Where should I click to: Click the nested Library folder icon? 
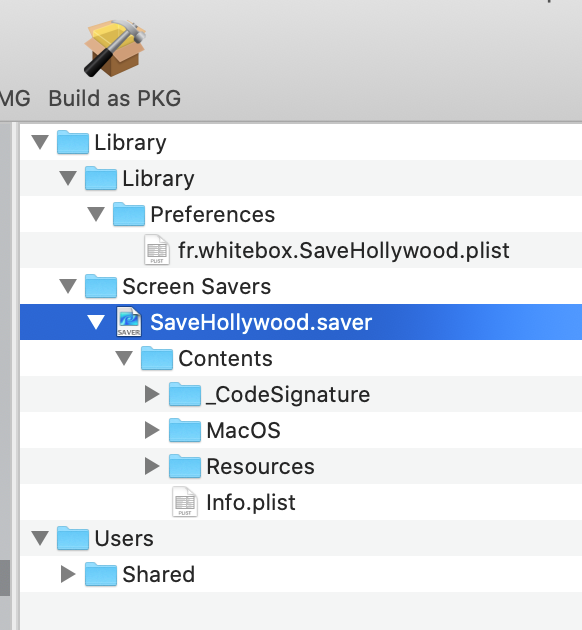101,178
